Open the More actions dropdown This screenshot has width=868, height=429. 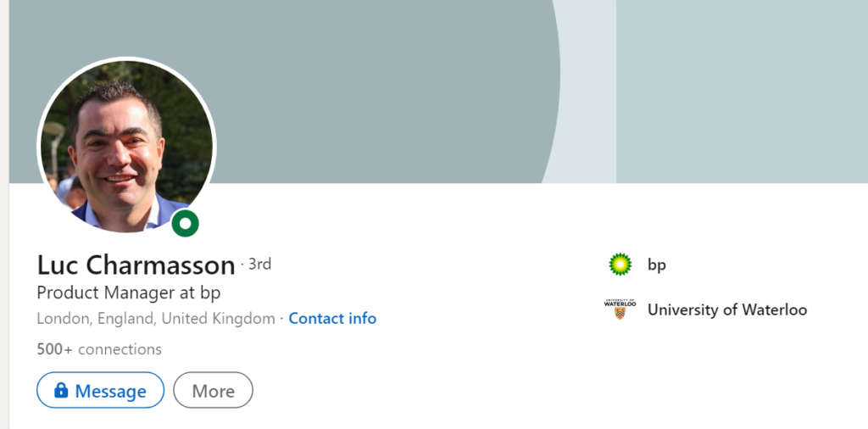213,390
